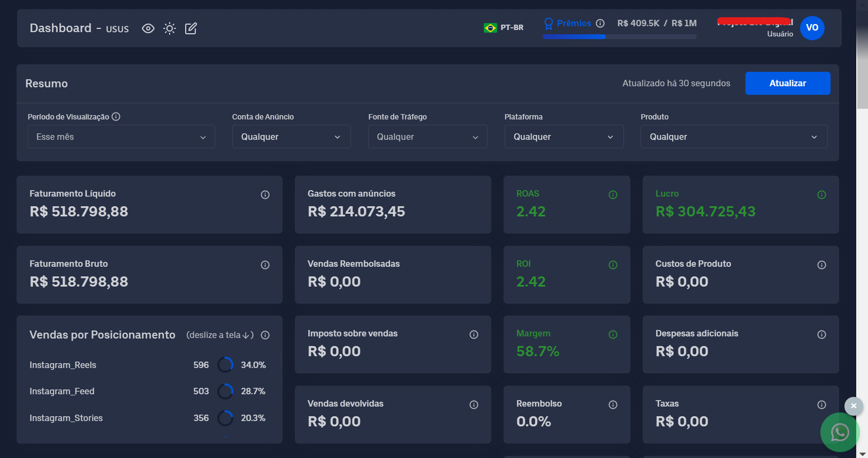The image size is (868, 458).
Task: Click the 34.0% Reels progress ring
Action: click(x=225, y=365)
